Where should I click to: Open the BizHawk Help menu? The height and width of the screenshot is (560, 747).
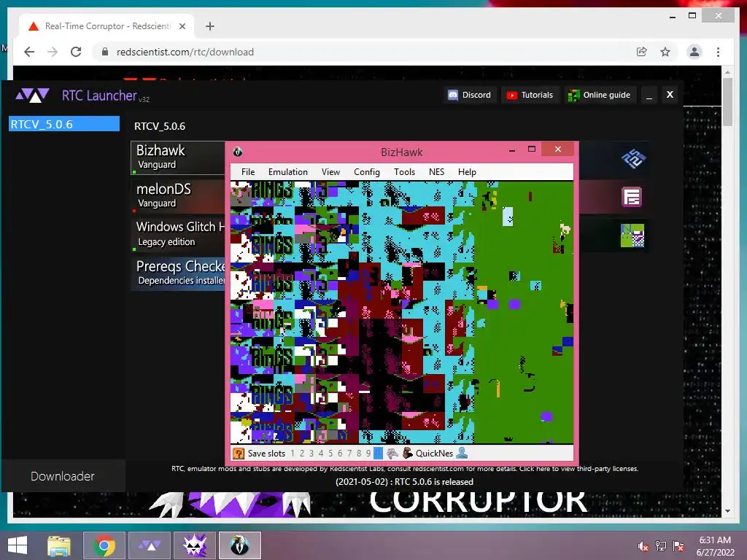click(467, 172)
